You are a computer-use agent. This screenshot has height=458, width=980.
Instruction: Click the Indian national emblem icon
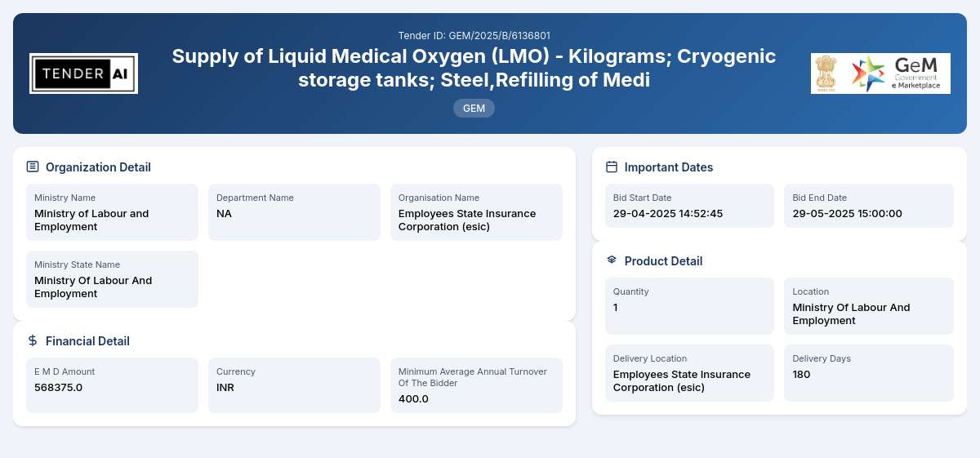827,73
